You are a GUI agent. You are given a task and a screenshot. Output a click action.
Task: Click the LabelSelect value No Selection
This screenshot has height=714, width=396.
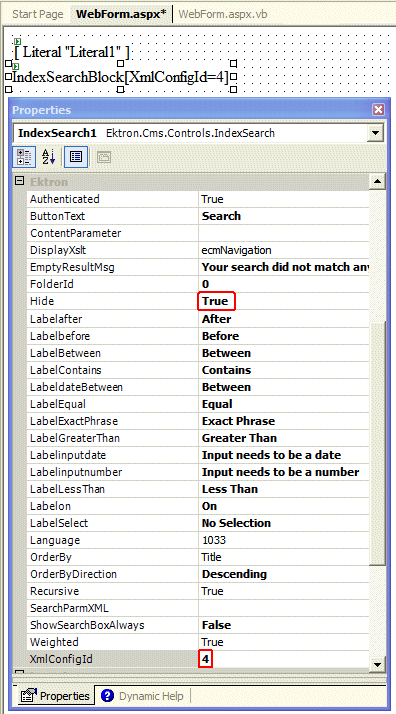coord(236,523)
